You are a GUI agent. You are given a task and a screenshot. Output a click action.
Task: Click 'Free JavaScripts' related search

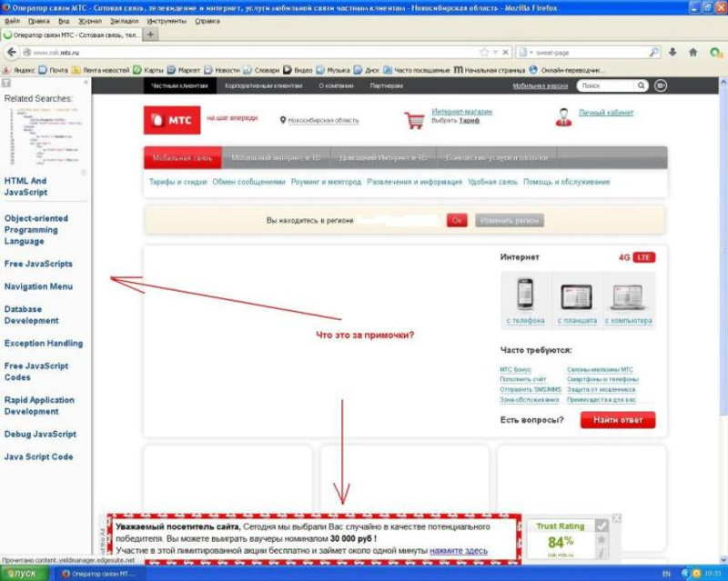point(38,264)
